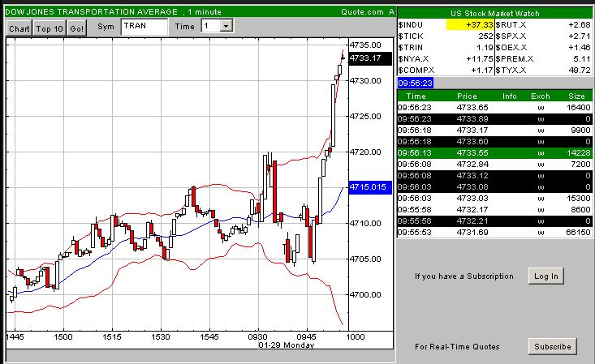Image resolution: width=595 pixels, height=364 pixels.
Task: Select the trade row priced 4732.21
Action: click(x=494, y=221)
